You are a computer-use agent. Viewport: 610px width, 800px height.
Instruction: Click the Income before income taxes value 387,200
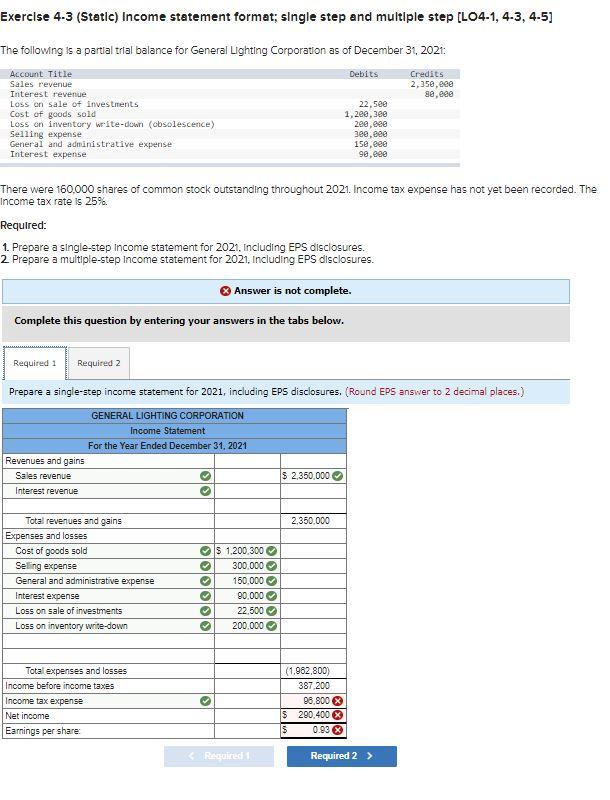[314, 686]
